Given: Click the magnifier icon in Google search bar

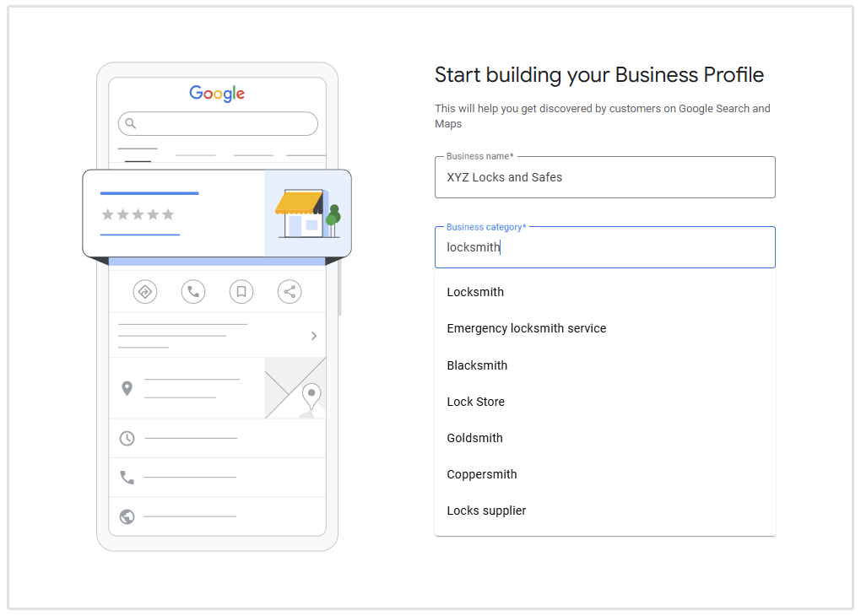Looking at the screenshot, I should [x=131, y=124].
